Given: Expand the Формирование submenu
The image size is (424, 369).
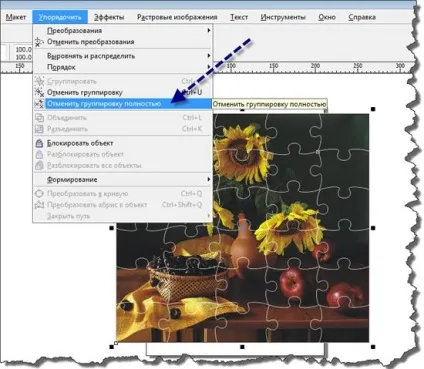Looking at the screenshot, I should pyautogui.click(x=123, y=179).
